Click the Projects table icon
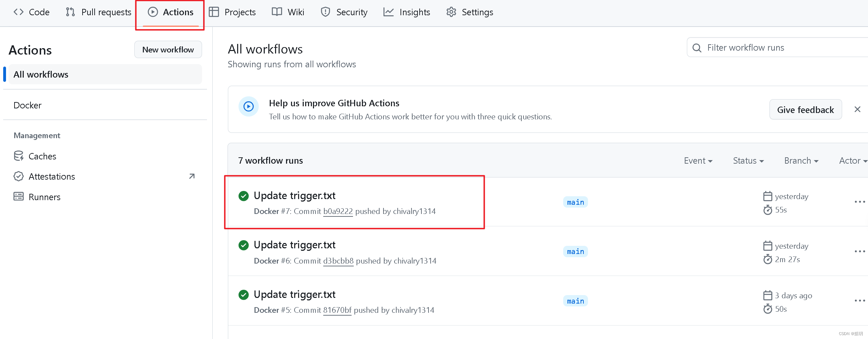This screenshot has height=339, width=868. click(214, 12)
